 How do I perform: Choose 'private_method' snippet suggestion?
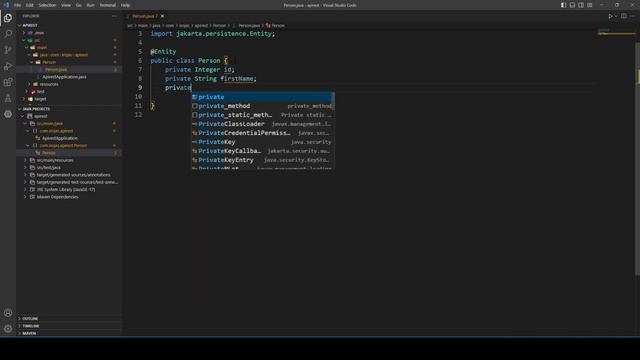point(263,106)
